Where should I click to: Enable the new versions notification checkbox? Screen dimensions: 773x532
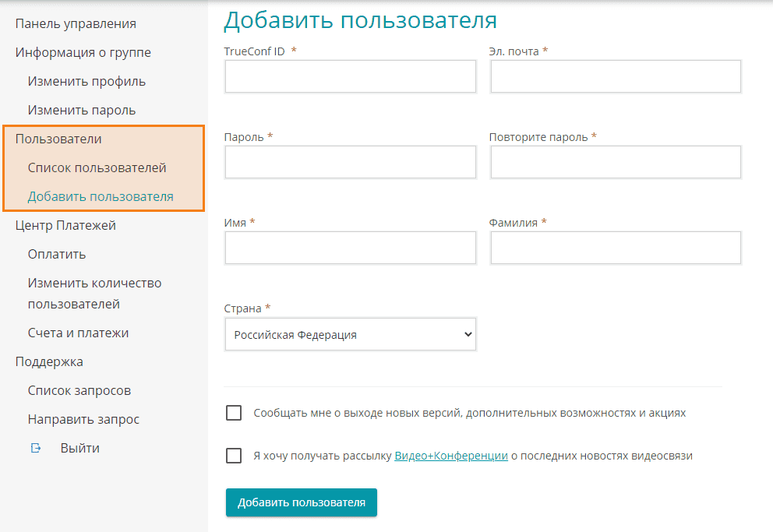pos(234,413)
